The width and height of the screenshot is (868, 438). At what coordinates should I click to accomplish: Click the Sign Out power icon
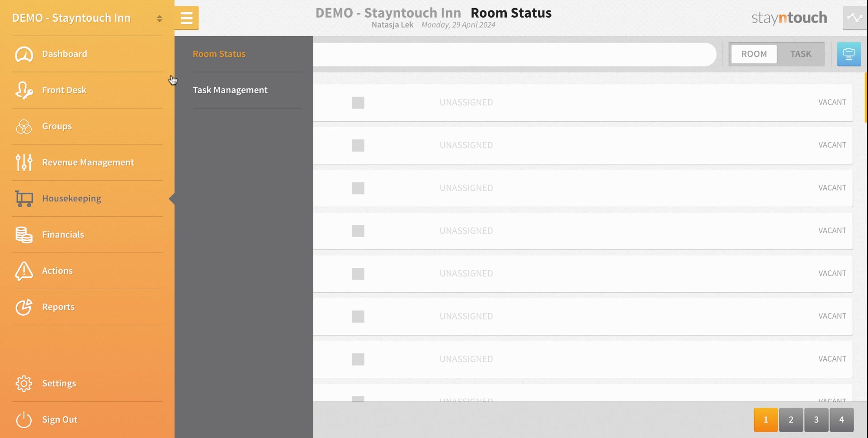click(x=24, y=419)
